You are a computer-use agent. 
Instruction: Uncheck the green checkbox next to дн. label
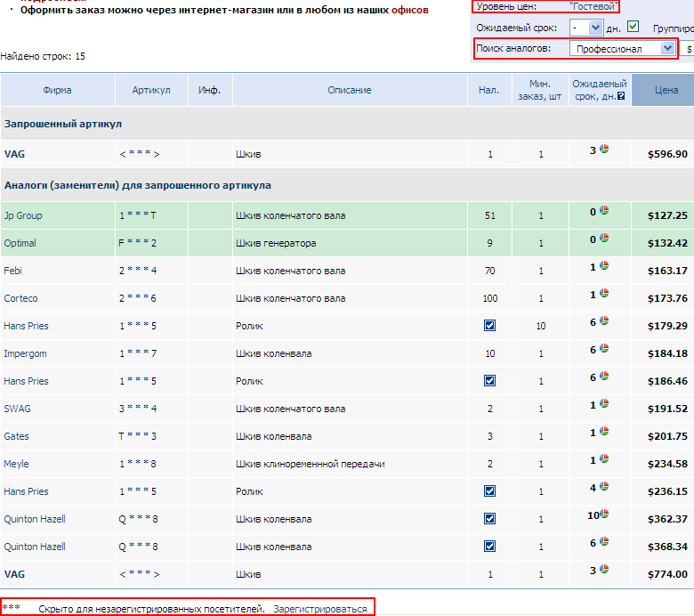tap(633, 27)
